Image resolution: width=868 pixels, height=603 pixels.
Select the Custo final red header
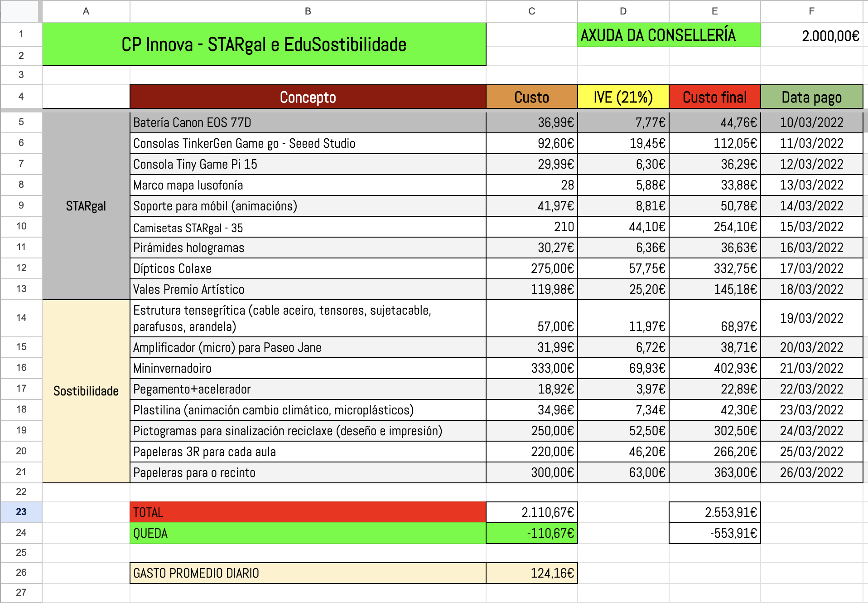(x=715, y=97)
